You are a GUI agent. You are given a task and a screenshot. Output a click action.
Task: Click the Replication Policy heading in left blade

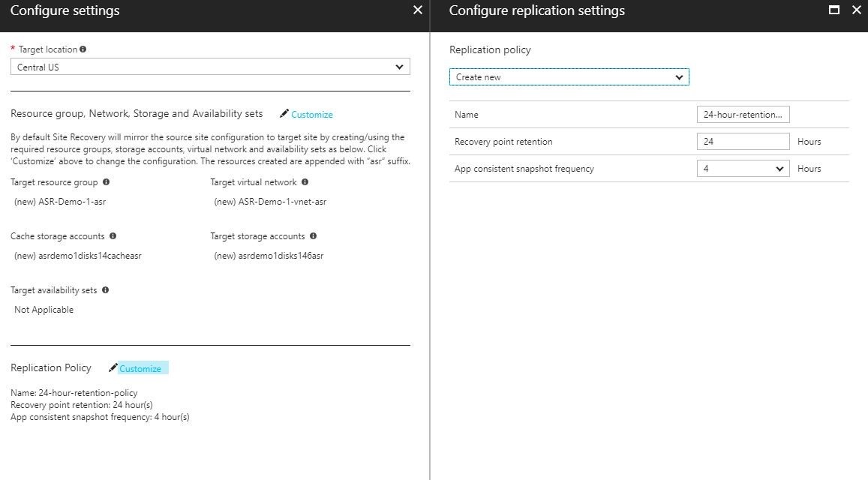pos(51,367)
